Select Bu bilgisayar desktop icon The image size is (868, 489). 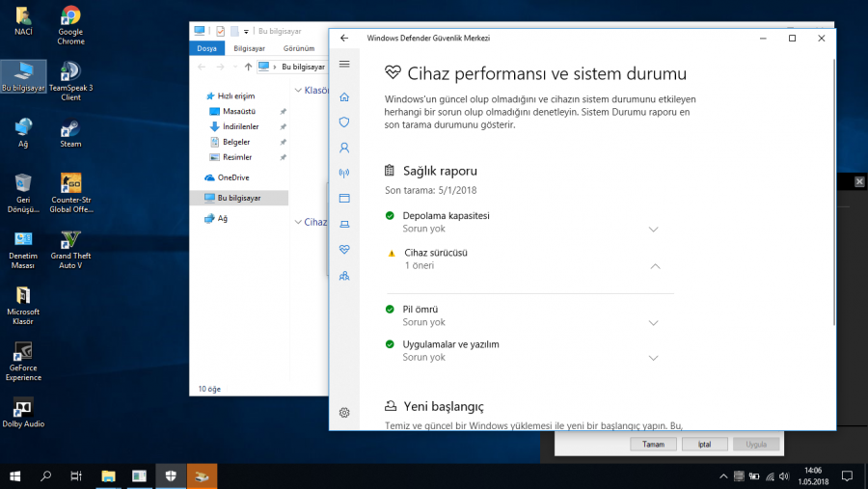[23, 76]
